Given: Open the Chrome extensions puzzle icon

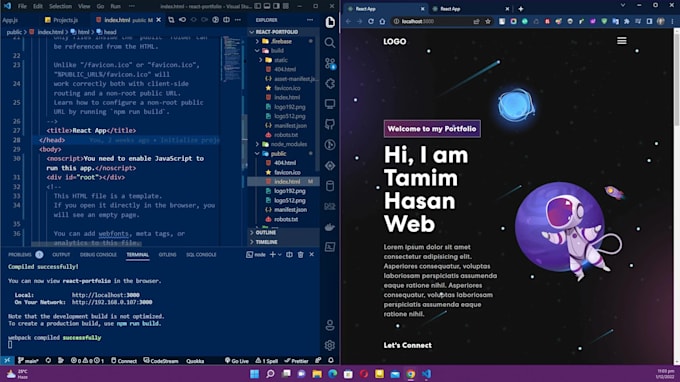Looking at the screenshot, I should click(627, 21).
